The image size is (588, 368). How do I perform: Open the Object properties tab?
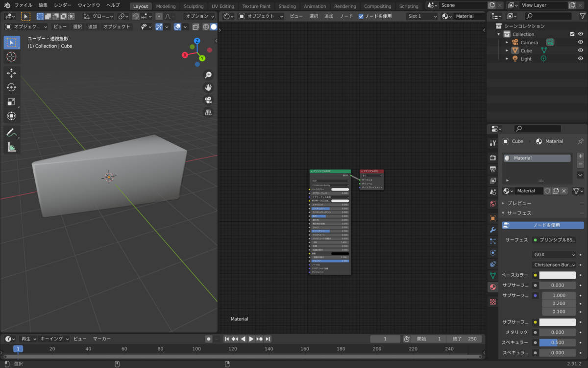click(493, 218)
